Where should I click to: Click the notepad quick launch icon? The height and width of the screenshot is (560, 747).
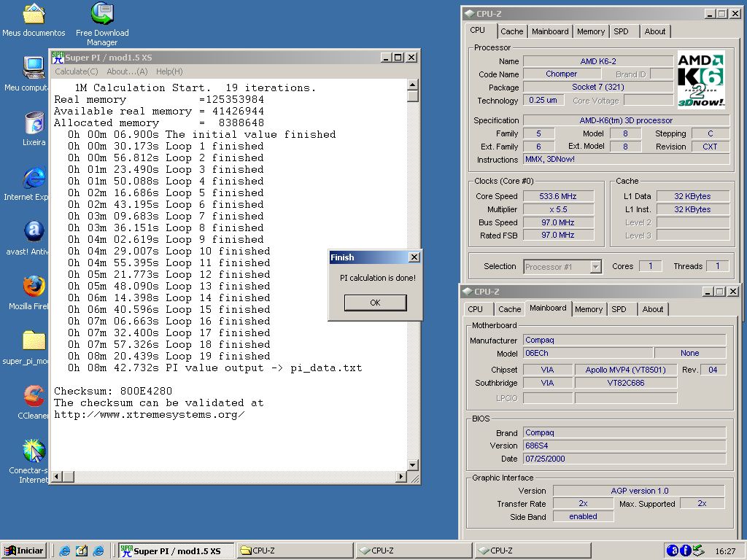82,551
